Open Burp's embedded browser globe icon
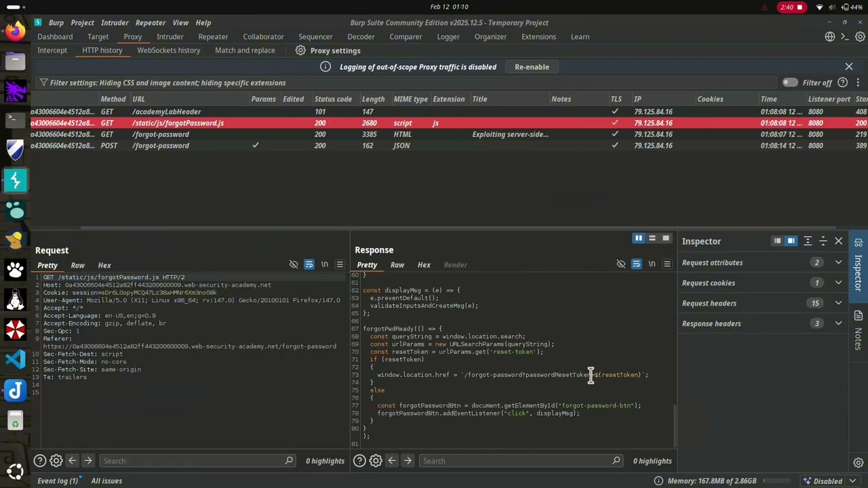 (x=829, y=37)
